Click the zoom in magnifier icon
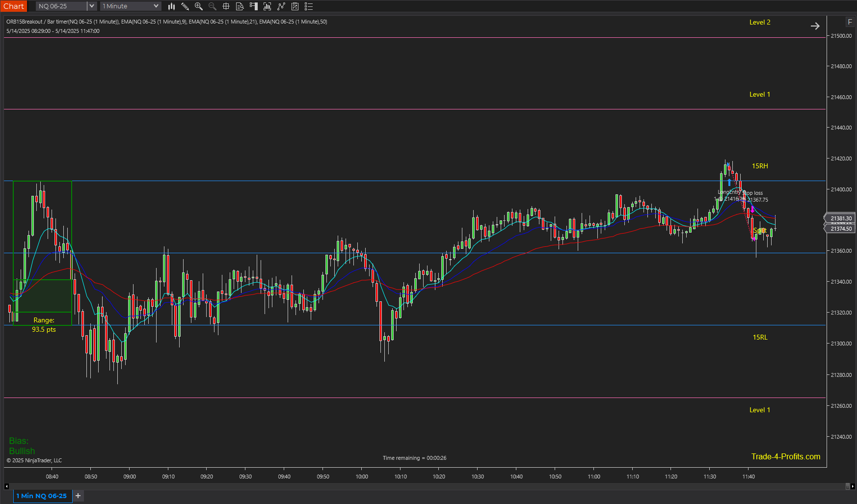This screenshot has width=857, height=504. tap(199, 6)
